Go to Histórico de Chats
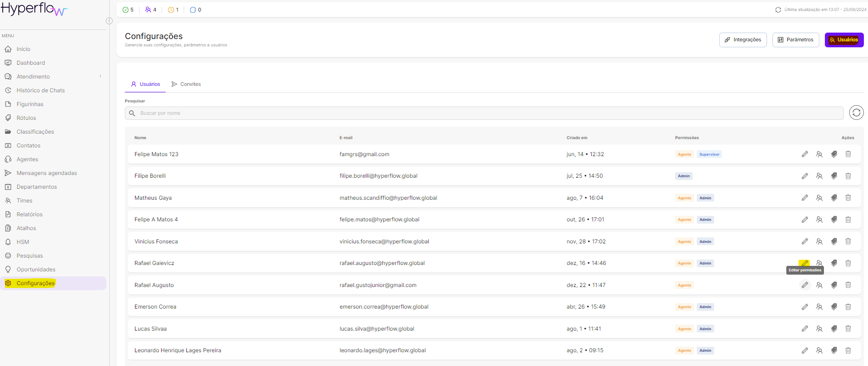This screenshot has width=868, height=366. tap(40, 90)
